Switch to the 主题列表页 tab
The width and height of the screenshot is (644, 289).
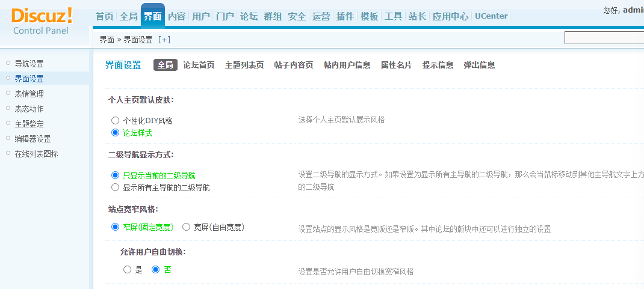[x=244, y=65]
